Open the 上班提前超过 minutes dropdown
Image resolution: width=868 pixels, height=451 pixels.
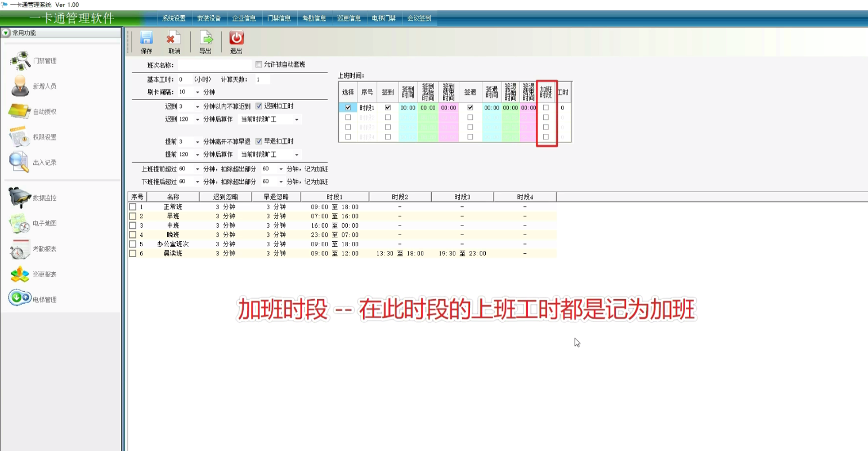198,169
